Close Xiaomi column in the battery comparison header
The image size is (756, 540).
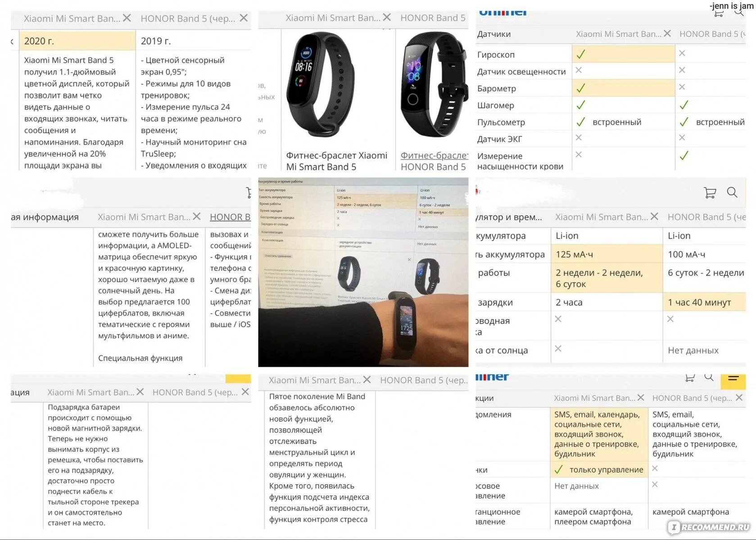pyautogui.click(x=654, y=216)
